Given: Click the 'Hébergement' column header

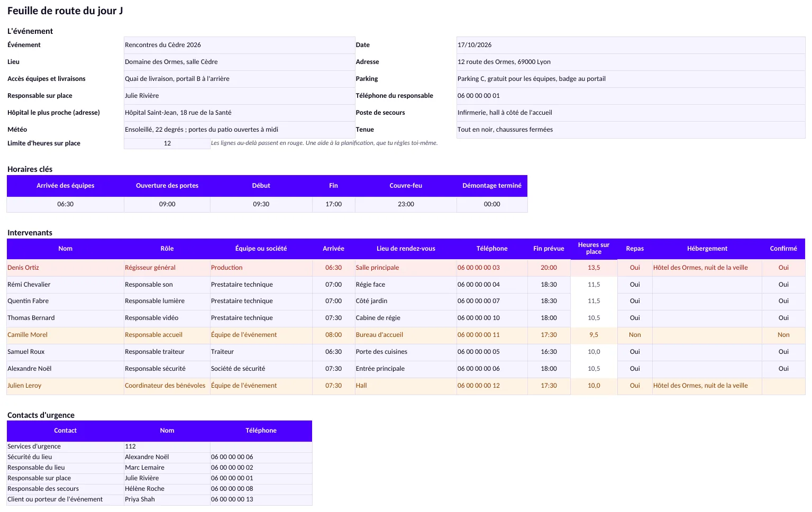Looking at the screenshot, I should 707,249.
